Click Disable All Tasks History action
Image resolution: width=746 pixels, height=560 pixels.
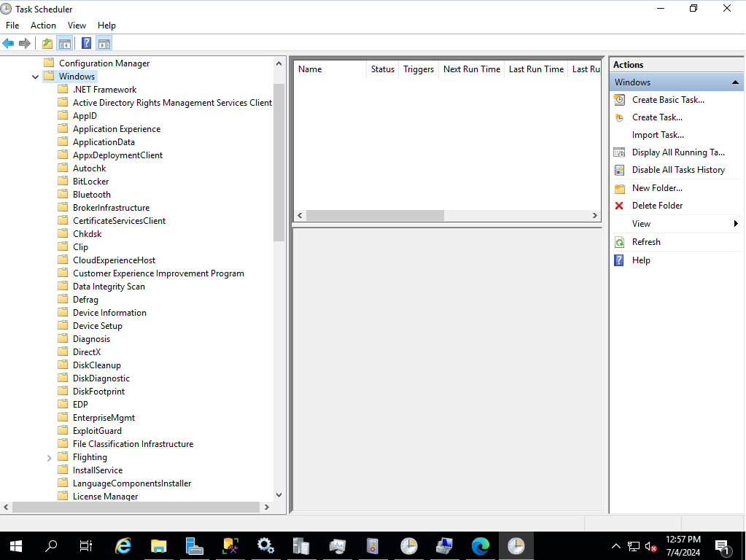click(678, 170)
